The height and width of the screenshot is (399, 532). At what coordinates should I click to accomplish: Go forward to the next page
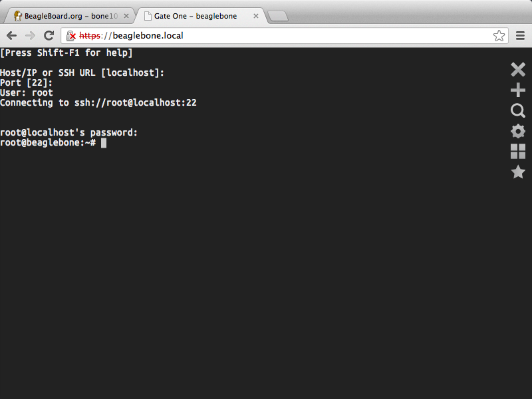pos(30,36)
